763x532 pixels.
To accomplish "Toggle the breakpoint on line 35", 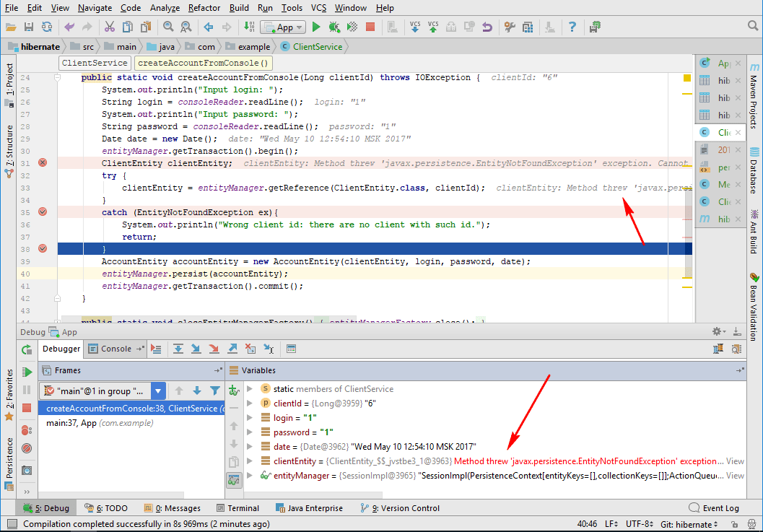I will tap(42, 212).
